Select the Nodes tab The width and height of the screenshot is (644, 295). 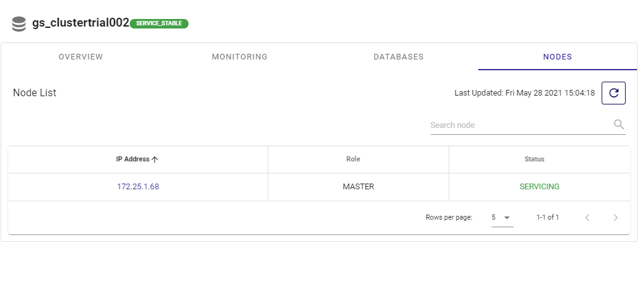pyautogui.click(x=557, y=57)
